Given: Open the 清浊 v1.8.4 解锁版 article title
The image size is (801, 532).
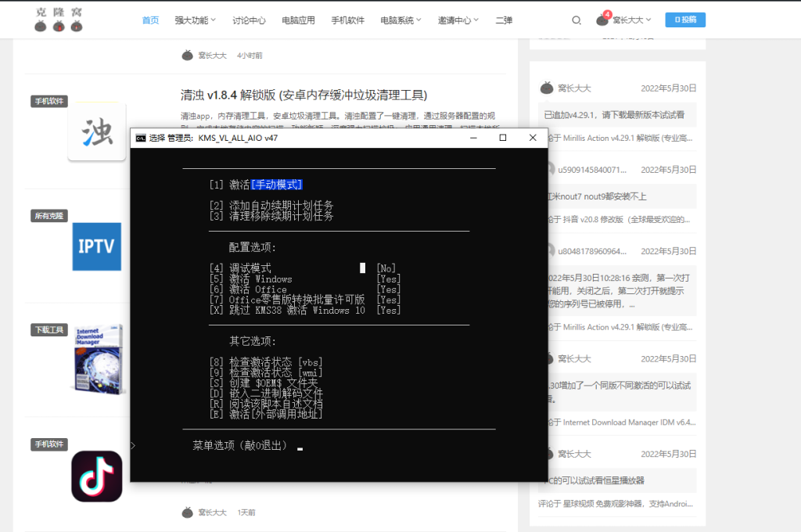Looking at the screenshot, I should [x=304, y=95].
